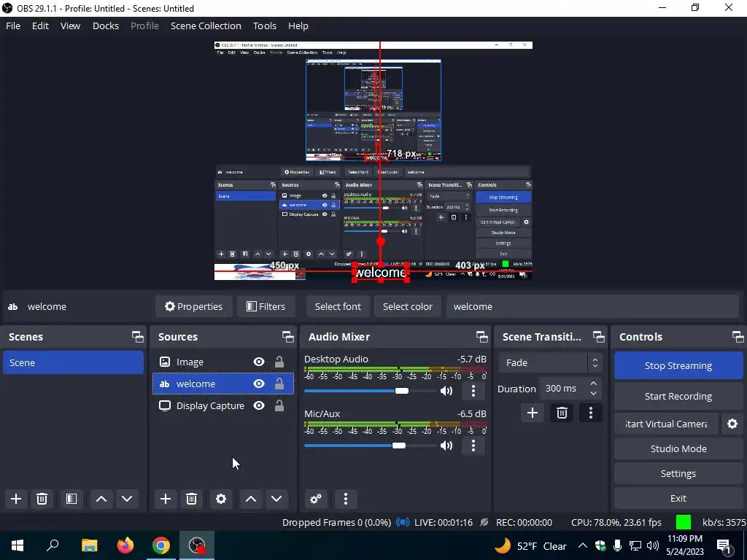Image resolution: width=747 pixels, height=560 pixels.
Task: Open Firefox from the taskbar
Action: (125, 545)
